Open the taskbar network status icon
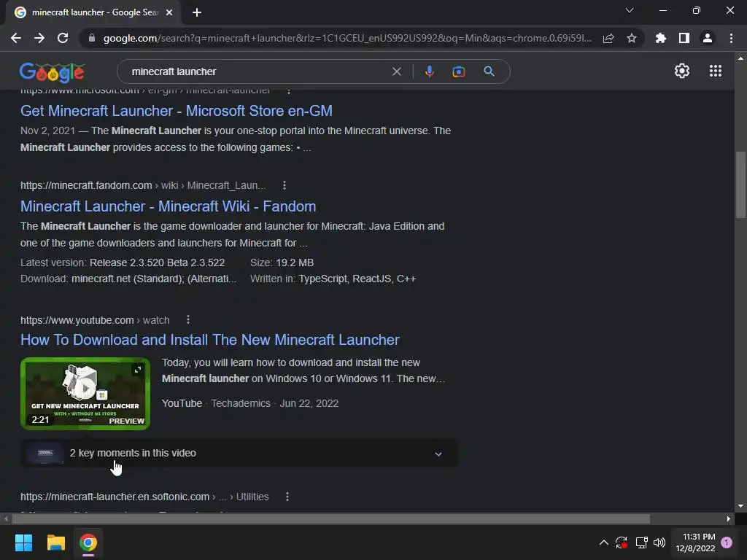747x560 pixels. (x=641, y=542)
